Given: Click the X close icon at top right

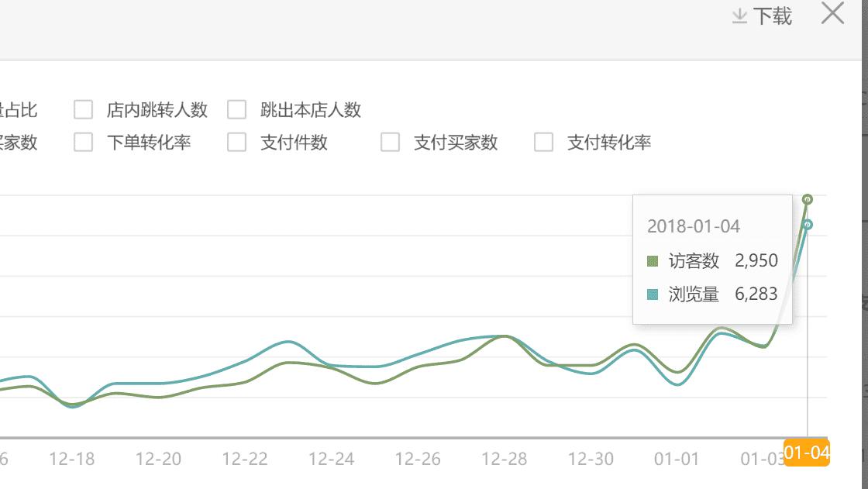Looking at the screenshot, I should click(x=832, y=13).
